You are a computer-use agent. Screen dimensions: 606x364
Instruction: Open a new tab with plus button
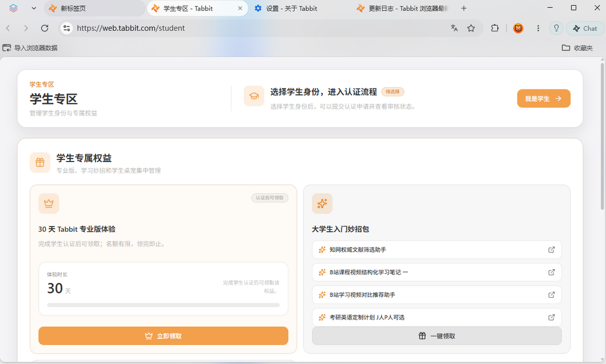(x=464, y=8)
